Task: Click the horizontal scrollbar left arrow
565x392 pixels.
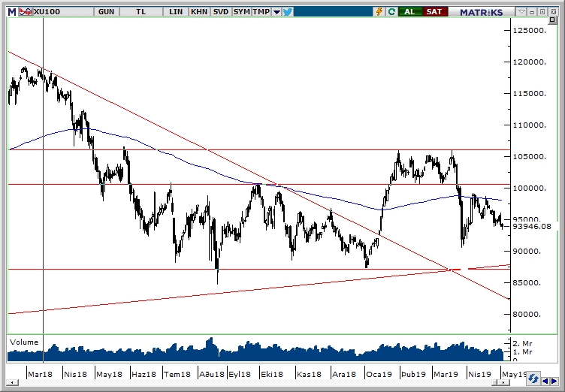Action: [12, 382]
